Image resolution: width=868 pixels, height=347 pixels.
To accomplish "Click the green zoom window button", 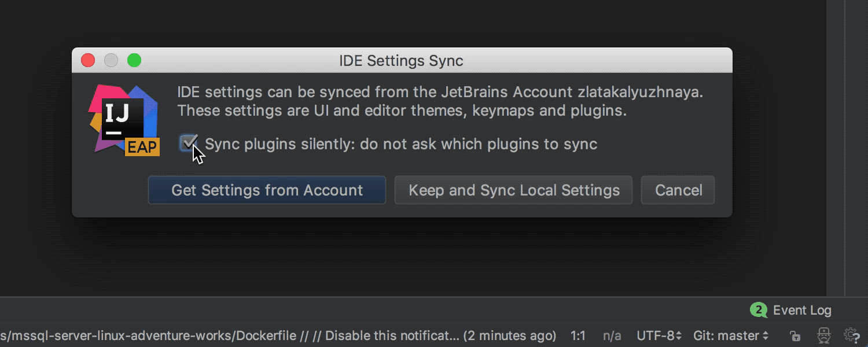I will (x=134, y=60).
